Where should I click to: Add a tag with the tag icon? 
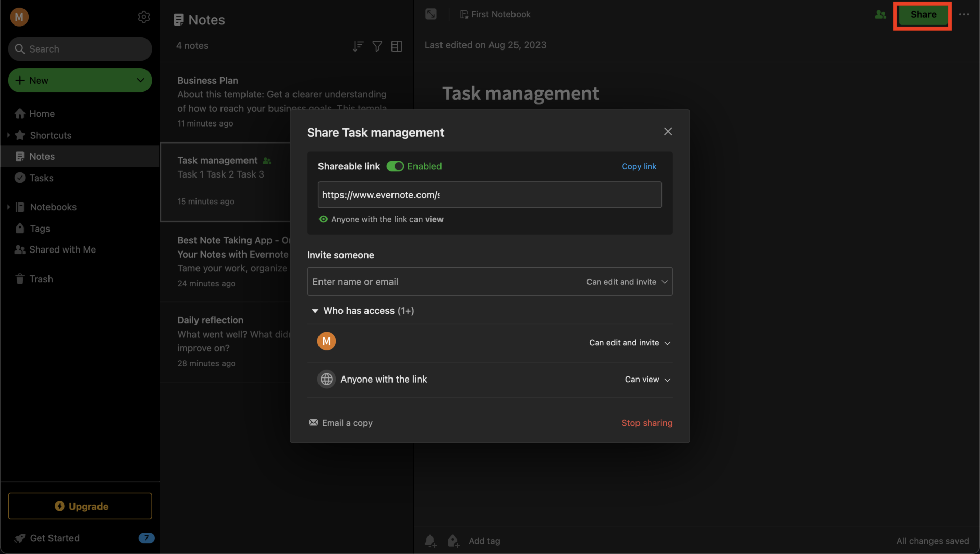coord(453,541)
